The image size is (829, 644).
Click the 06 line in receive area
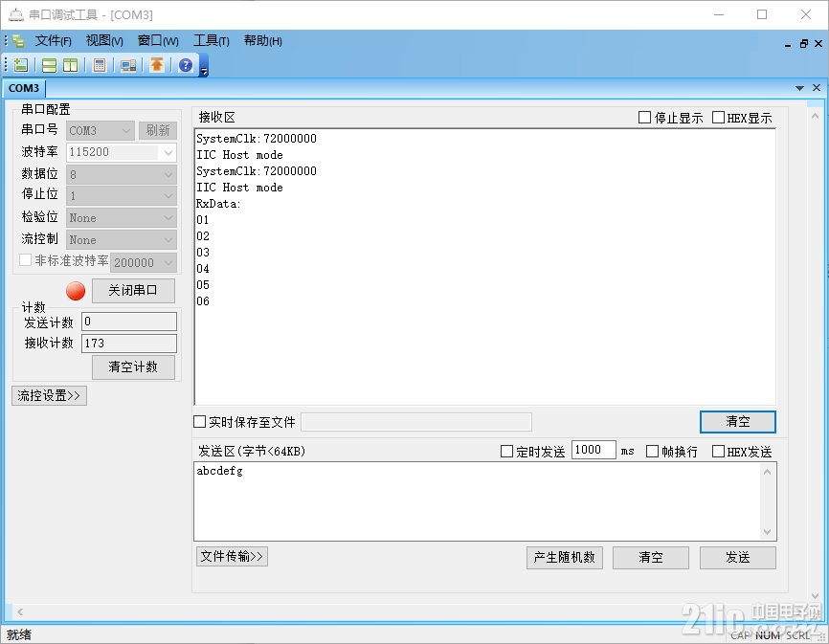(x=203, y=301)
